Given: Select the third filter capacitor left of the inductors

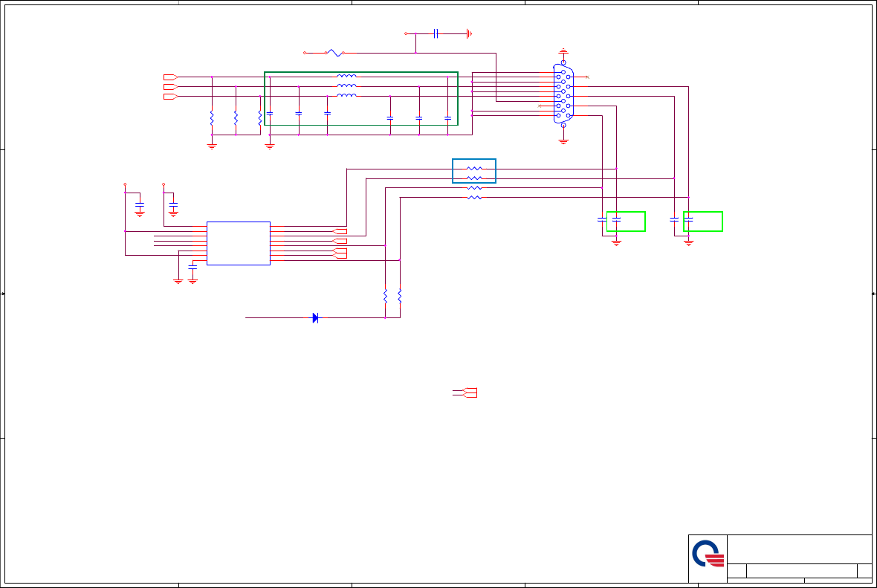Looking at the screenshot, I should click(x=327, y=113).
